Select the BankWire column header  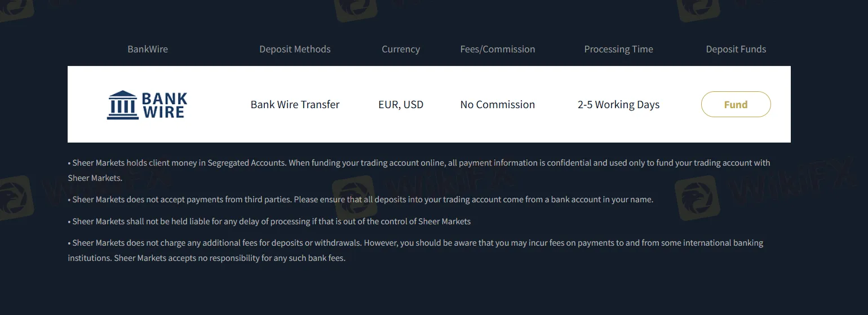tap(148, 49)
